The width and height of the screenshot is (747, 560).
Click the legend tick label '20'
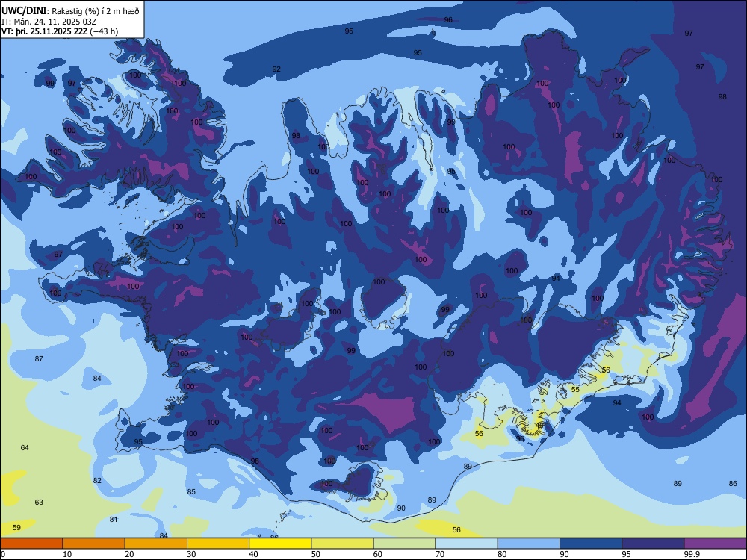[x=129, y=554]
